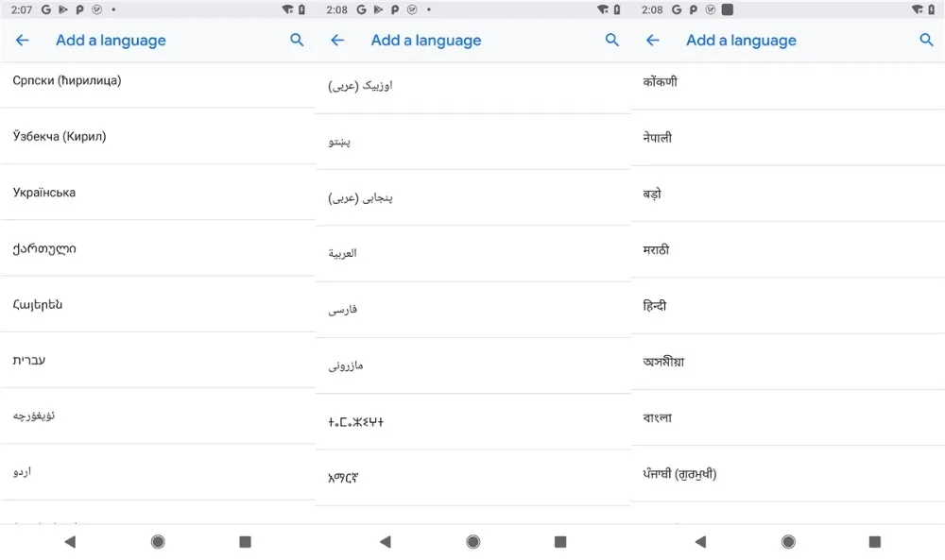Open language search in the right screen
The height and width of the screenshot is (560, 945).
click(926, 41)
